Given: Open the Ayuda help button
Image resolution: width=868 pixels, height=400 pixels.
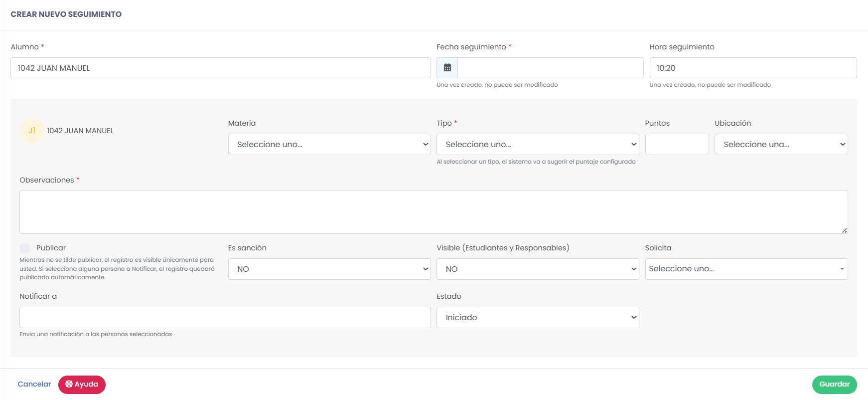Looking at the screenshot, I should coord(82,385).
